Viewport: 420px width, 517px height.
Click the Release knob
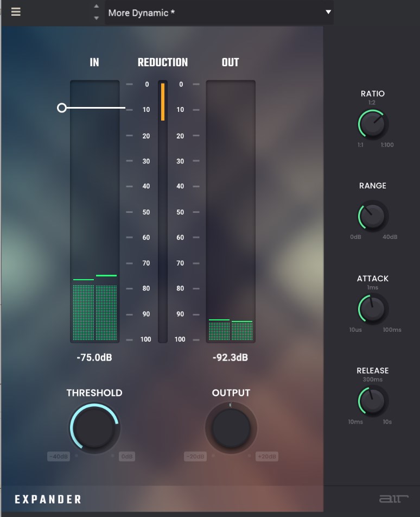(373, 401)
